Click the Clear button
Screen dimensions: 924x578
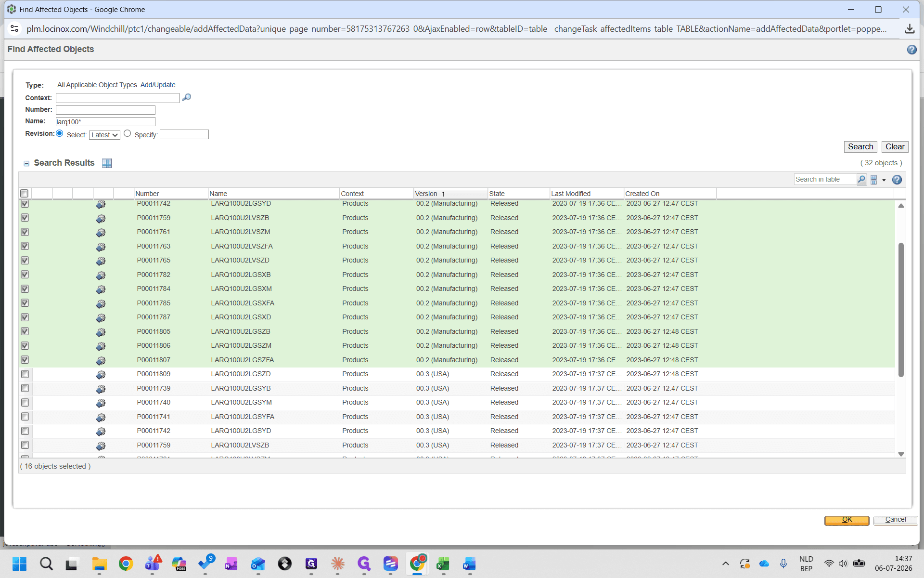point(895,147)
